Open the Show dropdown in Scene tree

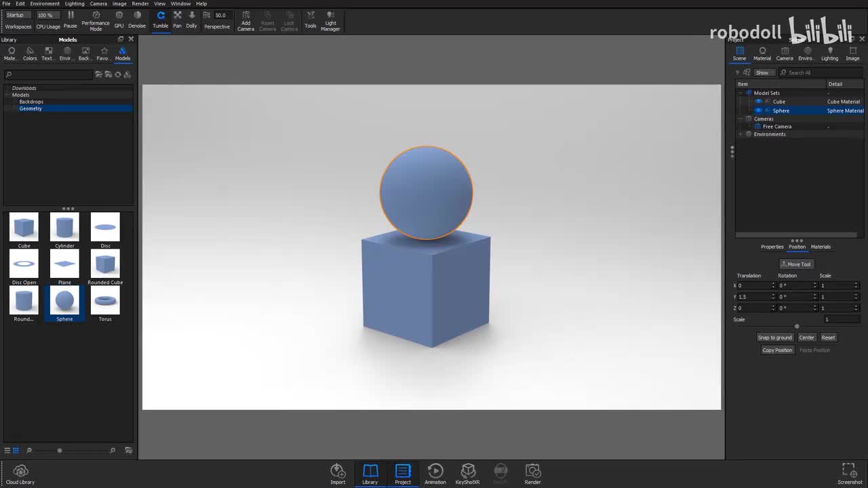point(763,73)
